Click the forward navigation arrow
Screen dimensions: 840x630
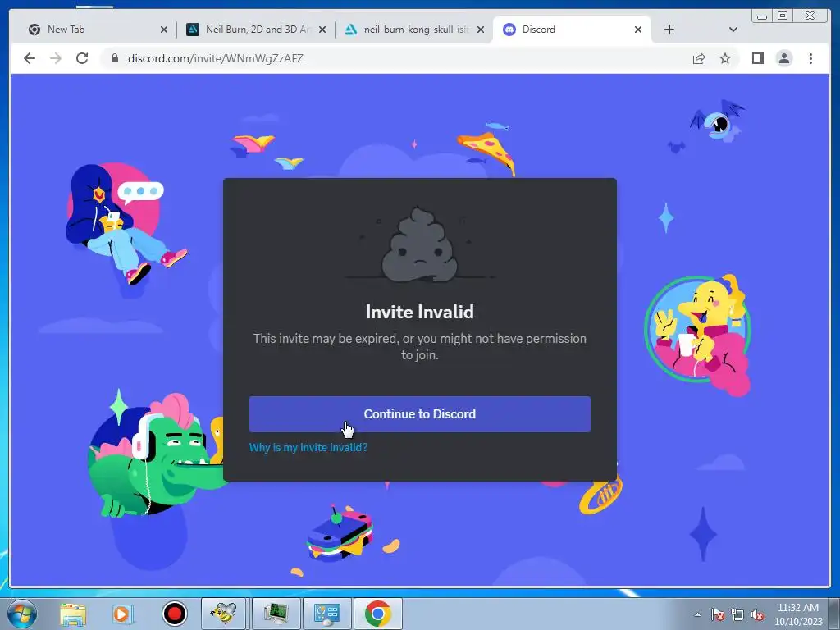(56, 58)
